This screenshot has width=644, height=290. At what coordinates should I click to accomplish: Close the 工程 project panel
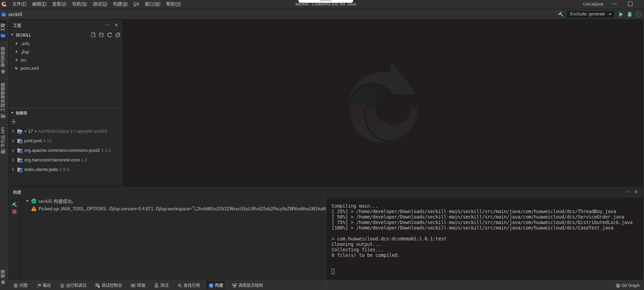click(x=116, y=25)
